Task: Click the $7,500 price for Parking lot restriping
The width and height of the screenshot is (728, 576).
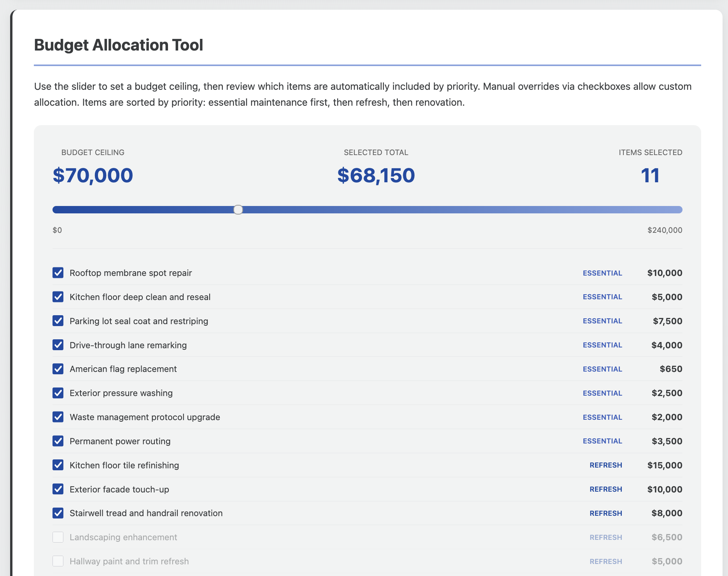Action: coord(668,321)
